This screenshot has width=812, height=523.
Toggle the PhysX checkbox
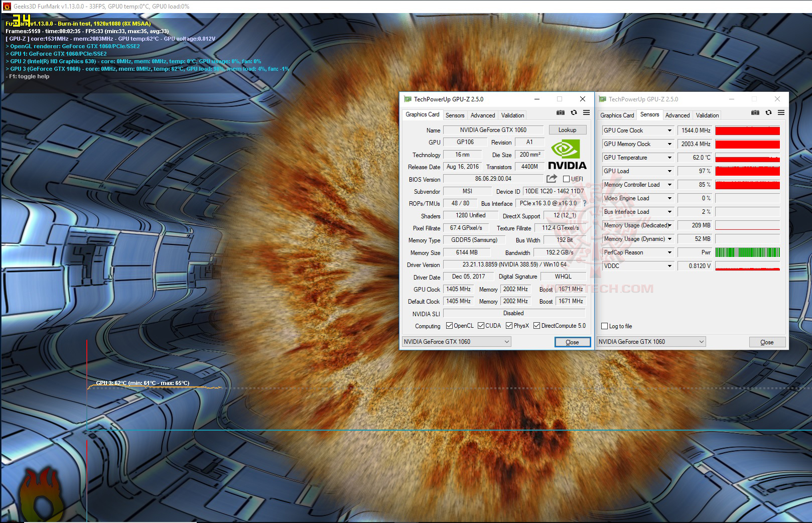click(x=509, y=326)
